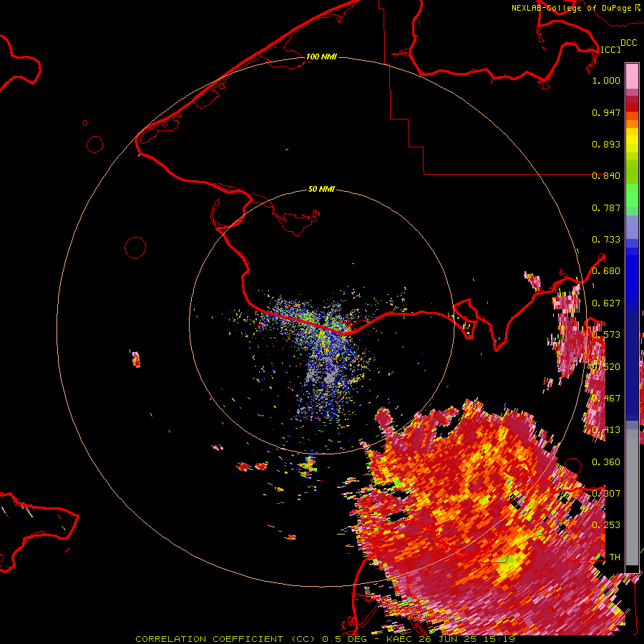Select the 0.840 legend value

606,176
